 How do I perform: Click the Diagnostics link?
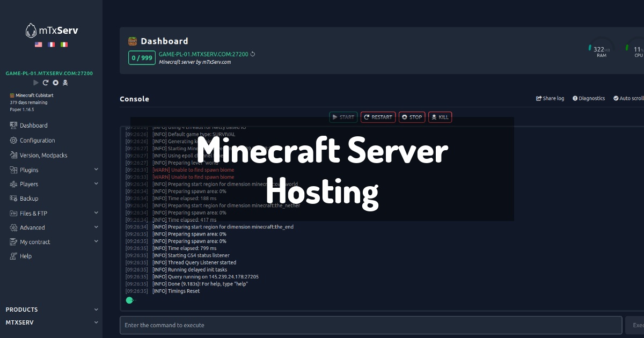pos(589,98)
